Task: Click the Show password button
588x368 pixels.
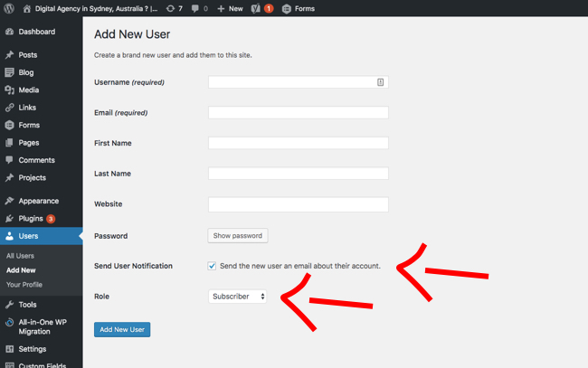Action: [238, 236]
